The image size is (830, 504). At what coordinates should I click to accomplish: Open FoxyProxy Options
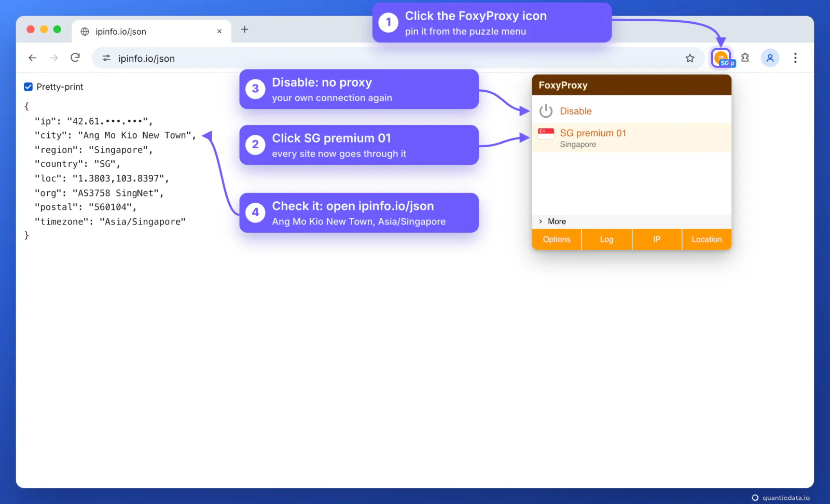557,240
